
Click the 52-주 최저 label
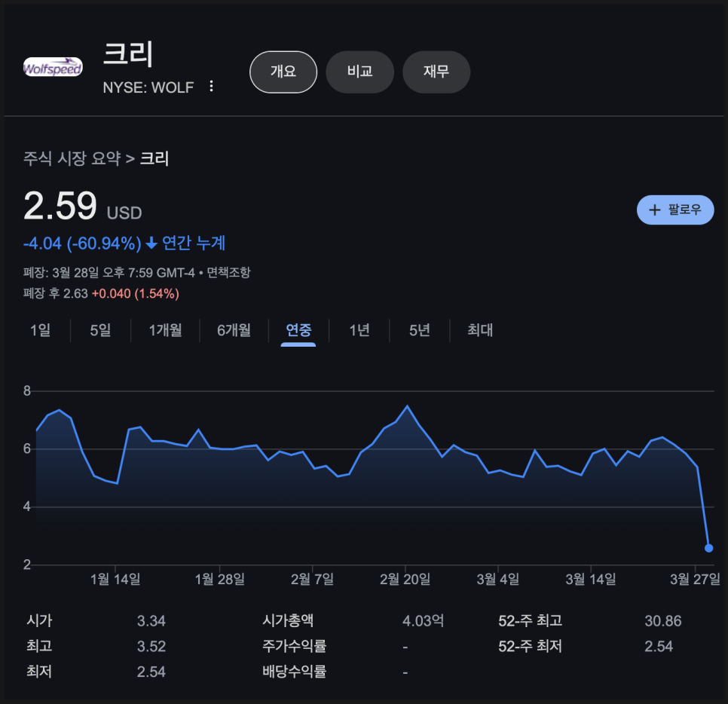tap(531, 647)
